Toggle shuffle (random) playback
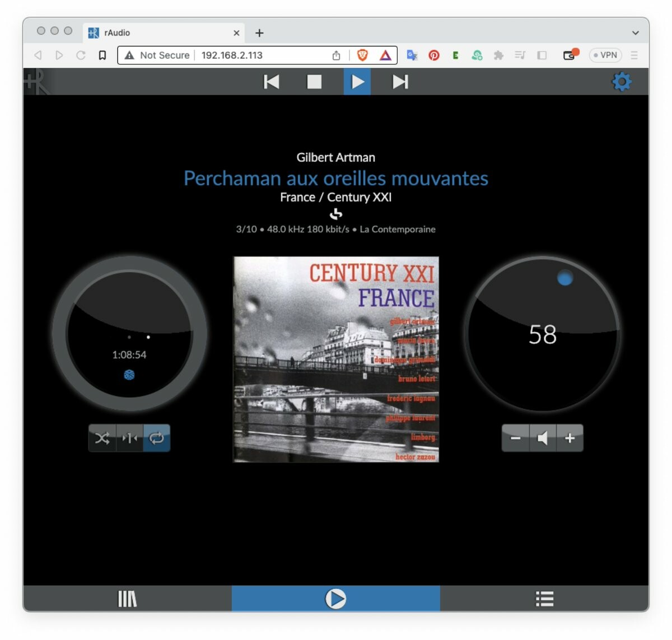 tap(102, 438)
